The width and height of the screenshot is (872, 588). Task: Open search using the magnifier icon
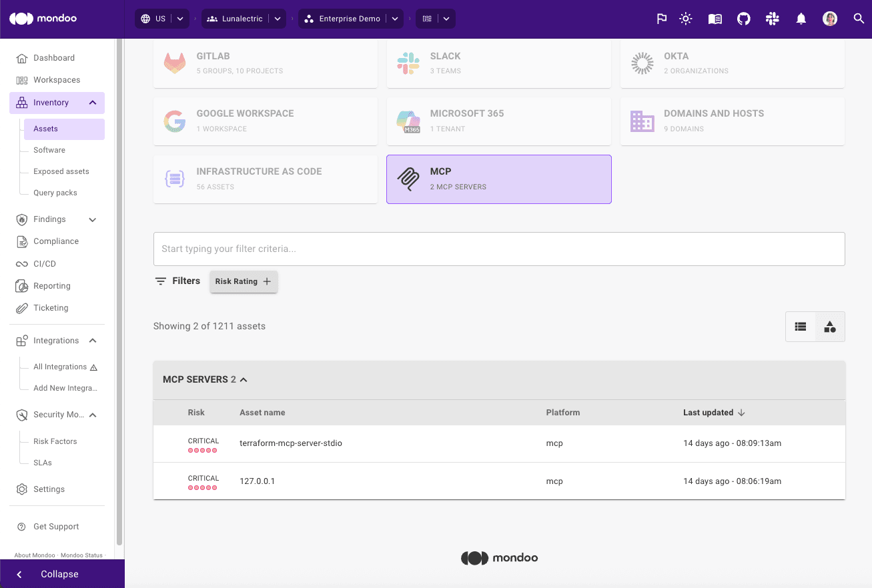tap(859, 19)
